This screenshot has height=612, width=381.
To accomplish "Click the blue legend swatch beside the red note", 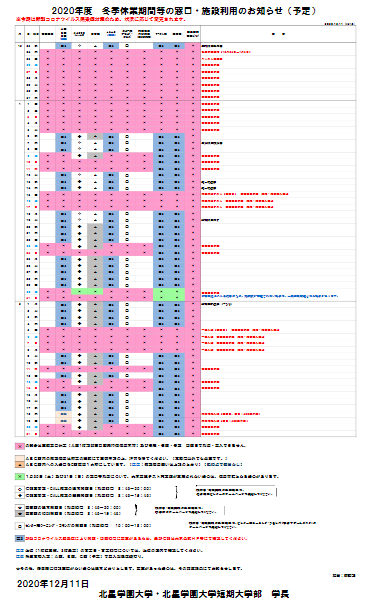I will click(x=20, y=539).
